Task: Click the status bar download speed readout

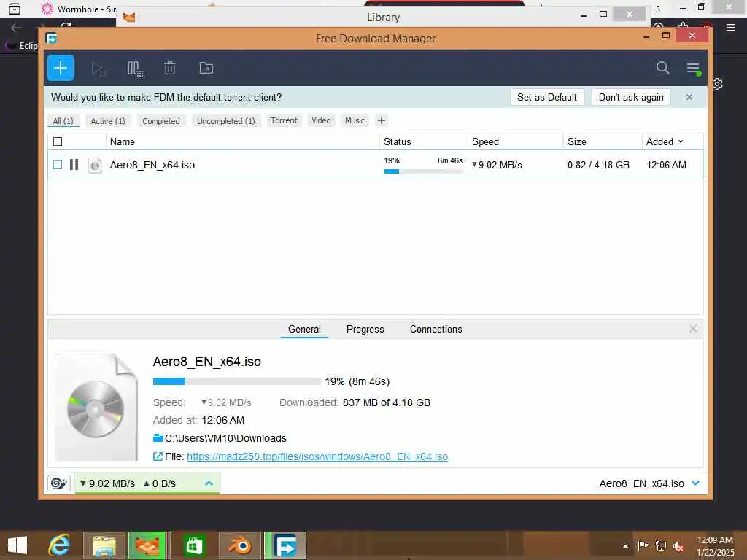Action: [x=107, y=483]
